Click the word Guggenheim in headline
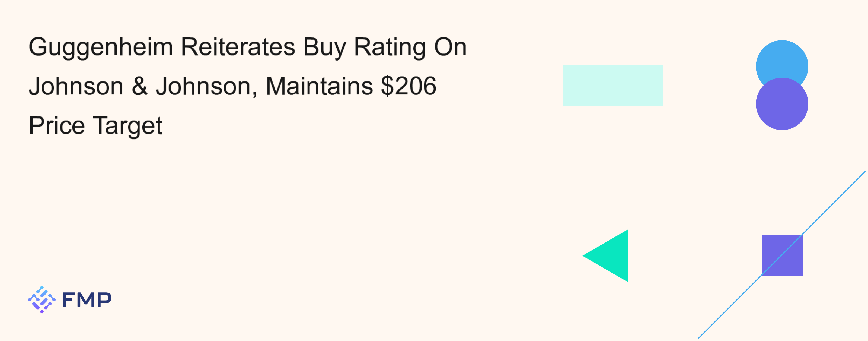This screenshot has height=341, width=868. click(x=101, y=47)
